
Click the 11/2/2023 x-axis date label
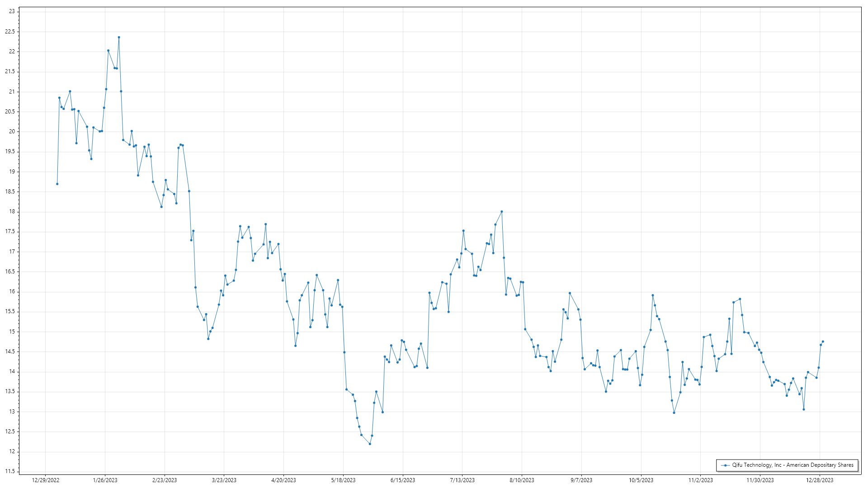pos(700,480)
